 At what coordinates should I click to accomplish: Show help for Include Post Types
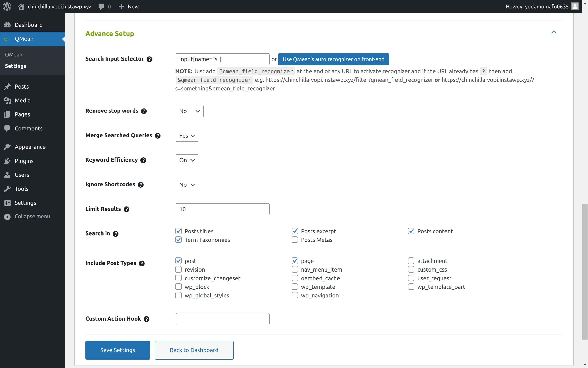tap(142, 263)
